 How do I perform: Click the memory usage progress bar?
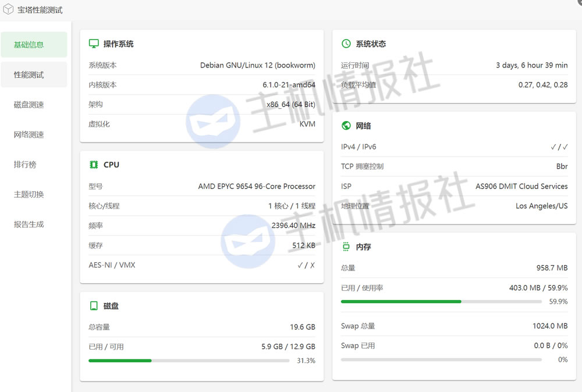tap(441, 301)
